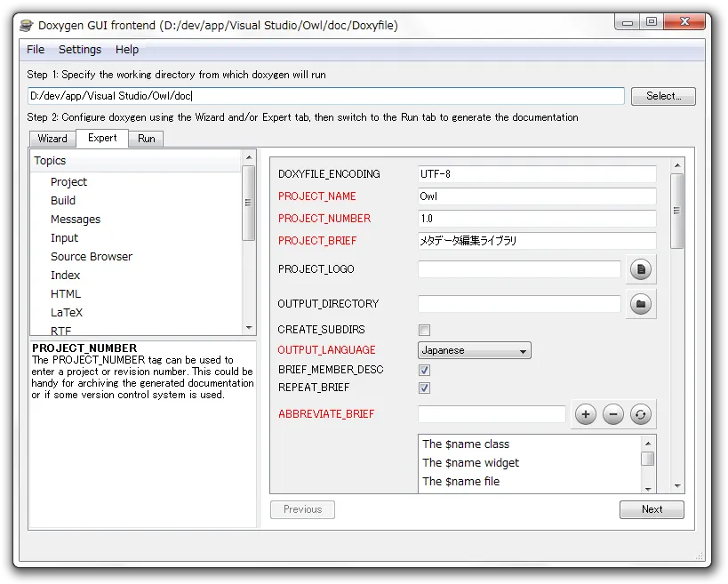Switch to the Wizard tab
This screenshot has width=728, height=584.
point(52,139)
